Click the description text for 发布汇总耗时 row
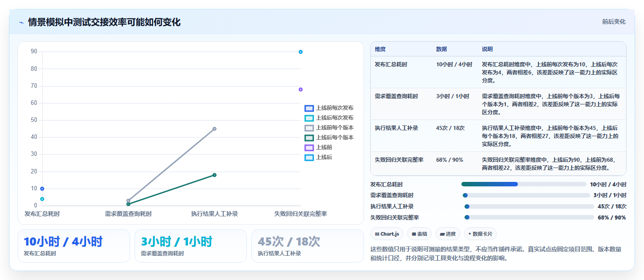The height and width of the screenshot is (280, 644). pyautogui.click(x=550, y=73)
